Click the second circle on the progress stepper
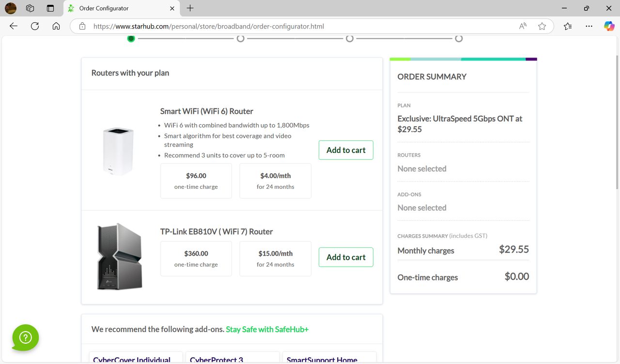 click(240, 38)
